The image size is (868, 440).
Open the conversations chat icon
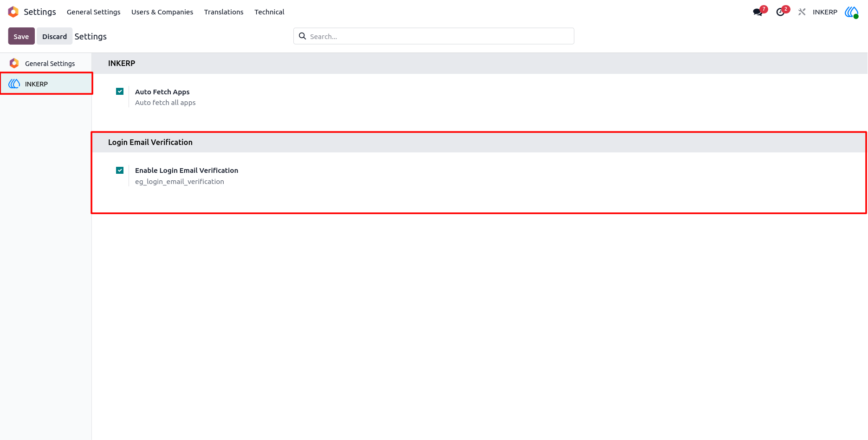click(x=758, y=12)
